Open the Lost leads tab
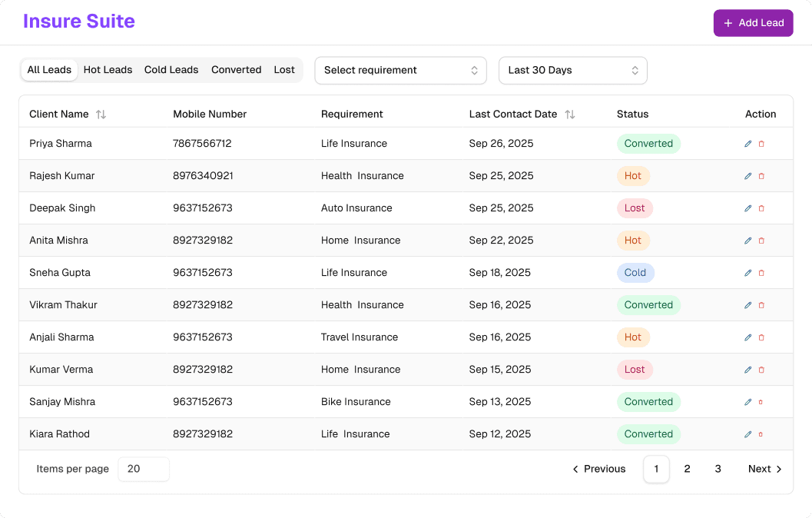This screenshot has height=518, width=812. (283, 70)
